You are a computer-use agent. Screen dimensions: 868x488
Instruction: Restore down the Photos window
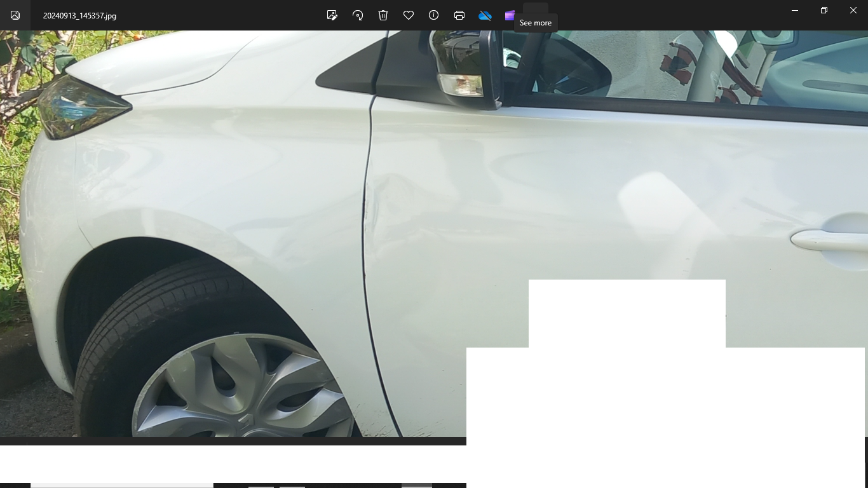point(824,10)
